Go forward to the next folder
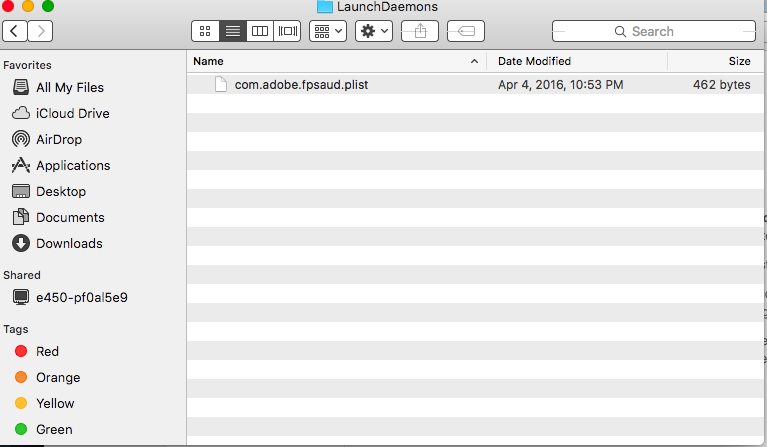The image size is (767, 447). 41,31
